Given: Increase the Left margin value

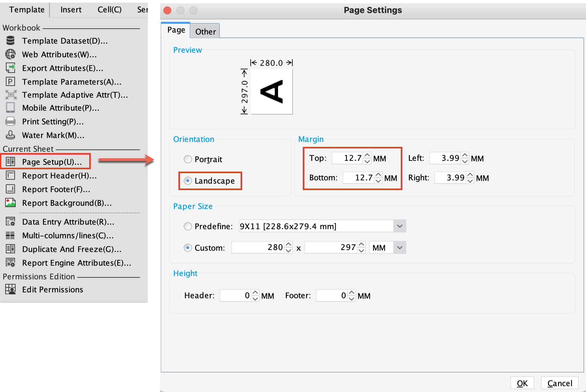Looking at the screenshot, I should pyautogui.click(x=465, y=155).
